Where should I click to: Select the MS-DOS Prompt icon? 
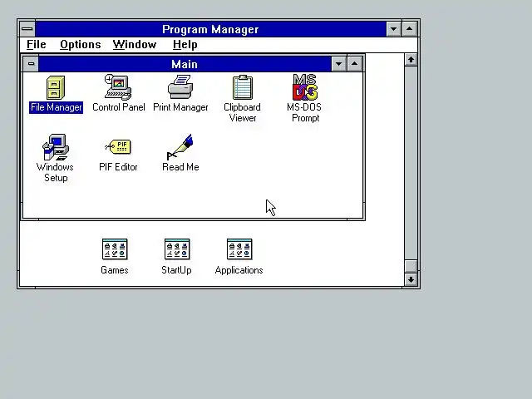point(305,87)
